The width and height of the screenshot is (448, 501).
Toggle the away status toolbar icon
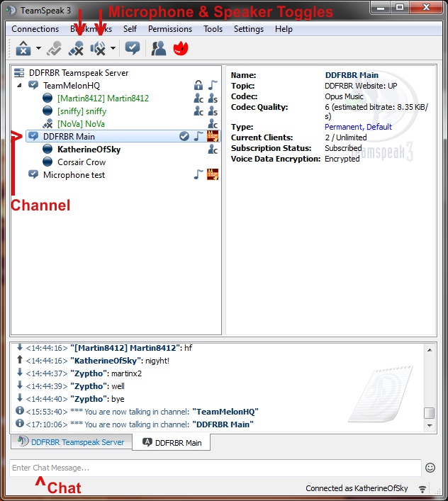(x=54, y=48)
